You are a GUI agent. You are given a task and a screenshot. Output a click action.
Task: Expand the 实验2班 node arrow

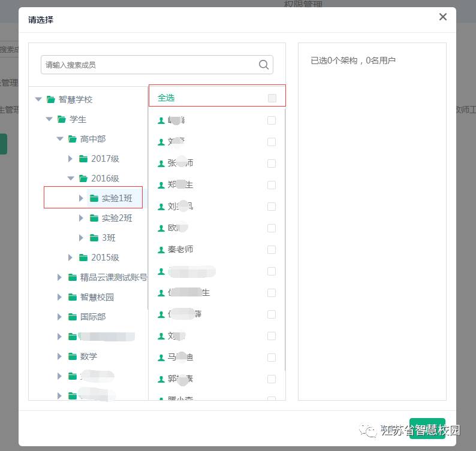tap(81, 218)
